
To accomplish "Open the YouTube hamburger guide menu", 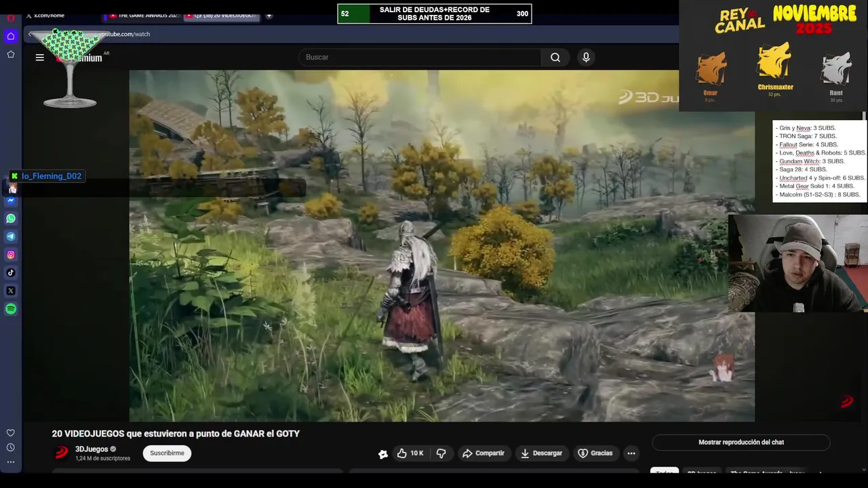I will click(x=40, y=58).
